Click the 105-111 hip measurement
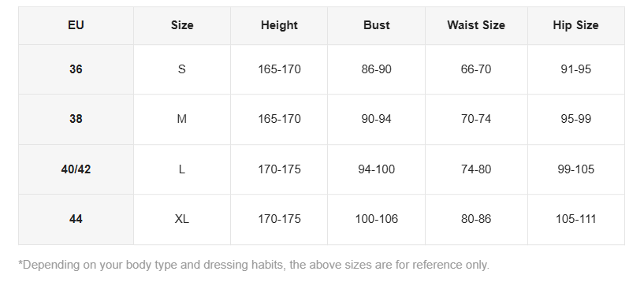This screenshot has width=644, height=286. click(576, 219)
